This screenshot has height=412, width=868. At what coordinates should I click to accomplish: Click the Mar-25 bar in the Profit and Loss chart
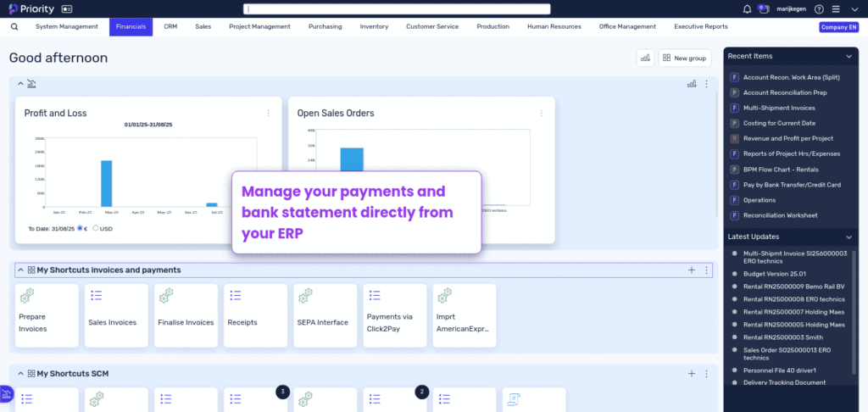click(x=106, y=183)
